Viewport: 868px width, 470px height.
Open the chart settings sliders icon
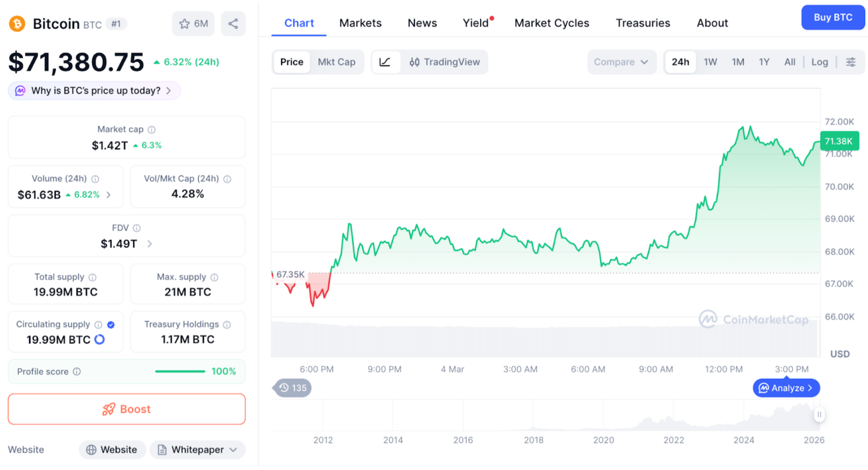[850, 62]
